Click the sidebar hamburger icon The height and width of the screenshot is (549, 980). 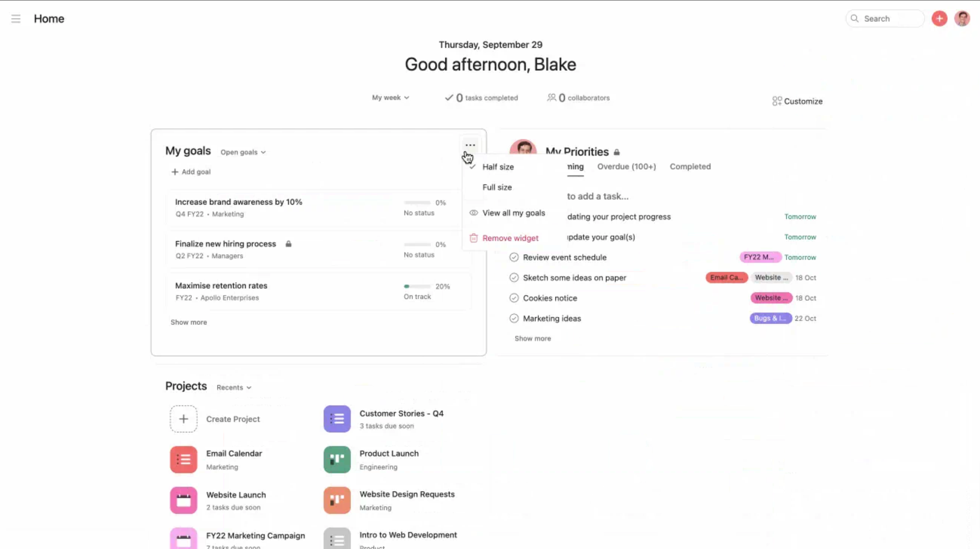tap(16, 18)
